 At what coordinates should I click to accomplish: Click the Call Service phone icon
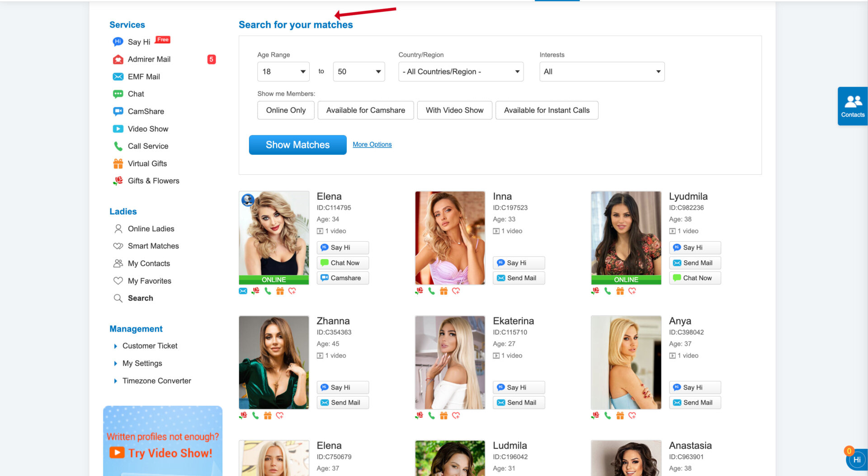(x=118, y=146)
